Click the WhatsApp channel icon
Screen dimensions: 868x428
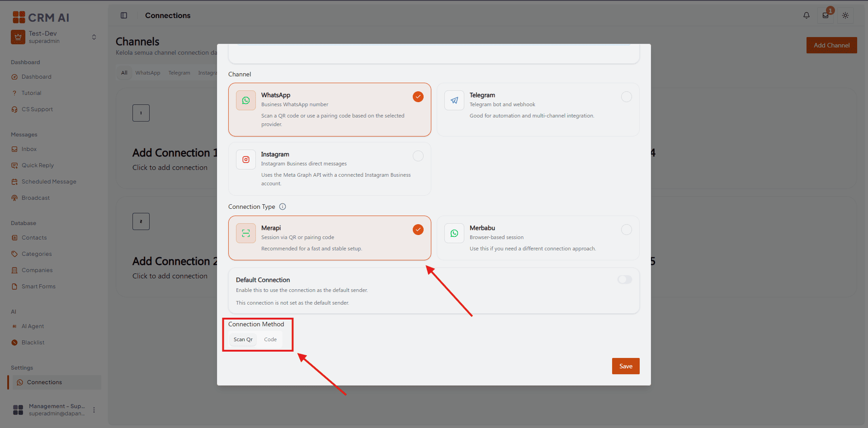pos(246,100)
